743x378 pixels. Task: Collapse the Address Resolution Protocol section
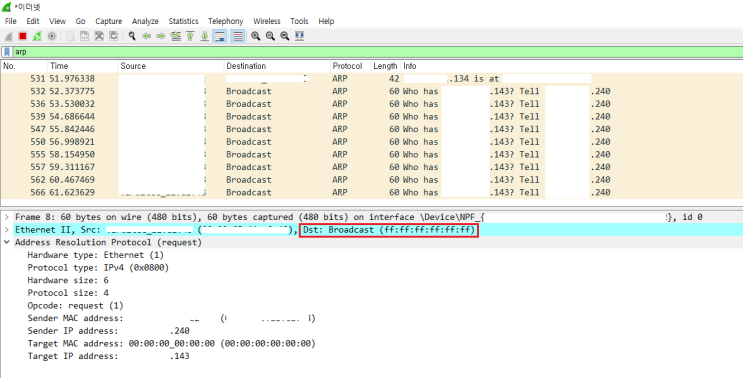(x=7, y=243)
